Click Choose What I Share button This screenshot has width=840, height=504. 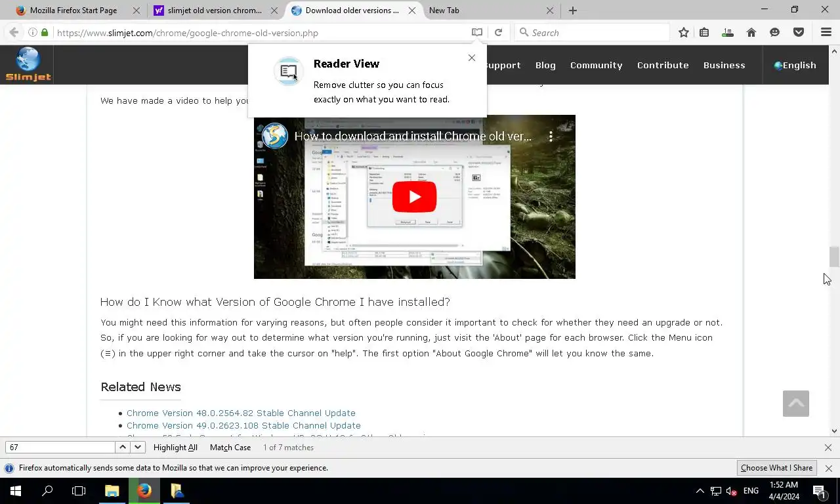(776, 468)
